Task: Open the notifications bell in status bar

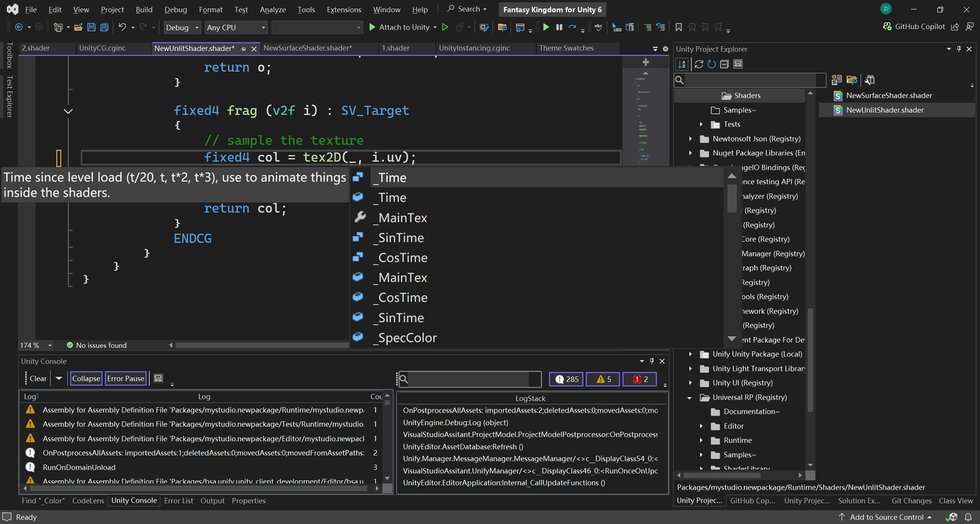Action: [x=968, y=517]
